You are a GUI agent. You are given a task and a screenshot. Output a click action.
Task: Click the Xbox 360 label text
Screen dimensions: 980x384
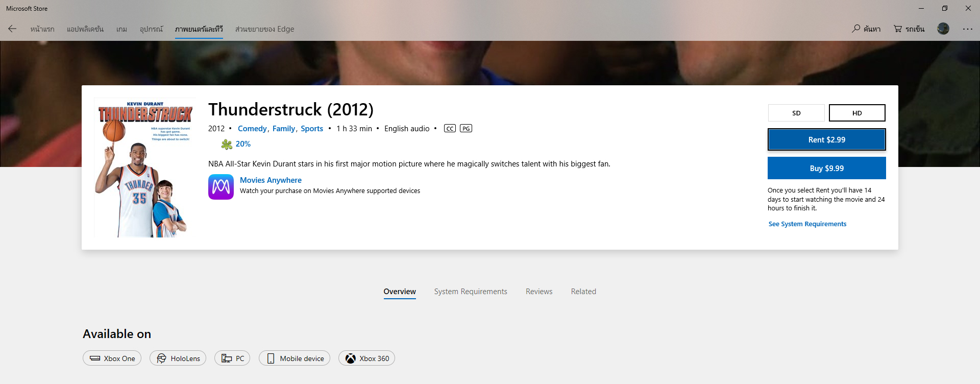coord(374,358)
